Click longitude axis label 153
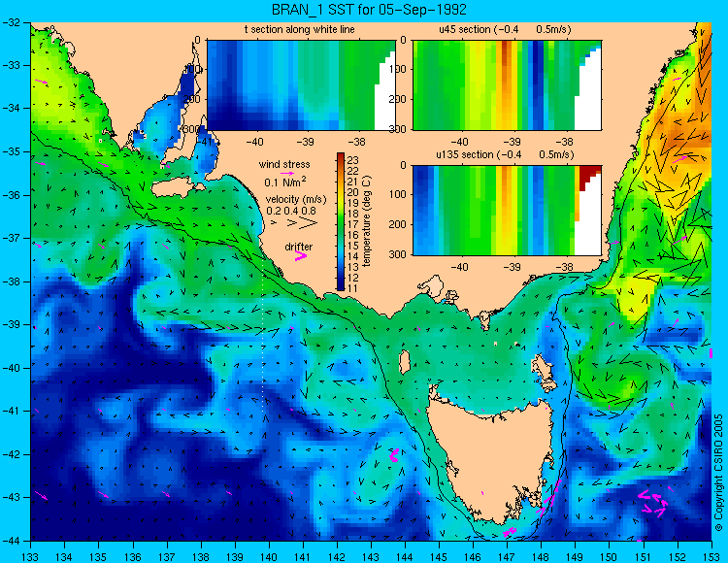728x563 pixels. tap(711, 557)
